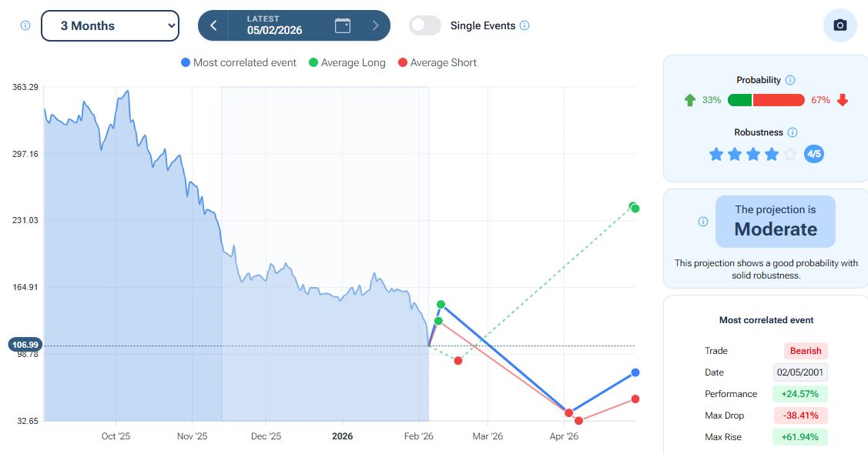Toggle Average Short legend series

437,63
